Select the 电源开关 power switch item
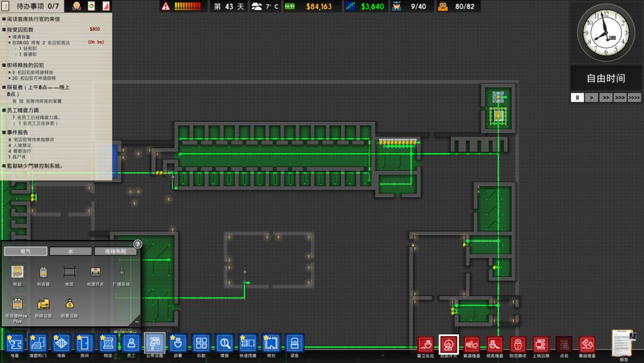644x363 pixels. point(95,275)
